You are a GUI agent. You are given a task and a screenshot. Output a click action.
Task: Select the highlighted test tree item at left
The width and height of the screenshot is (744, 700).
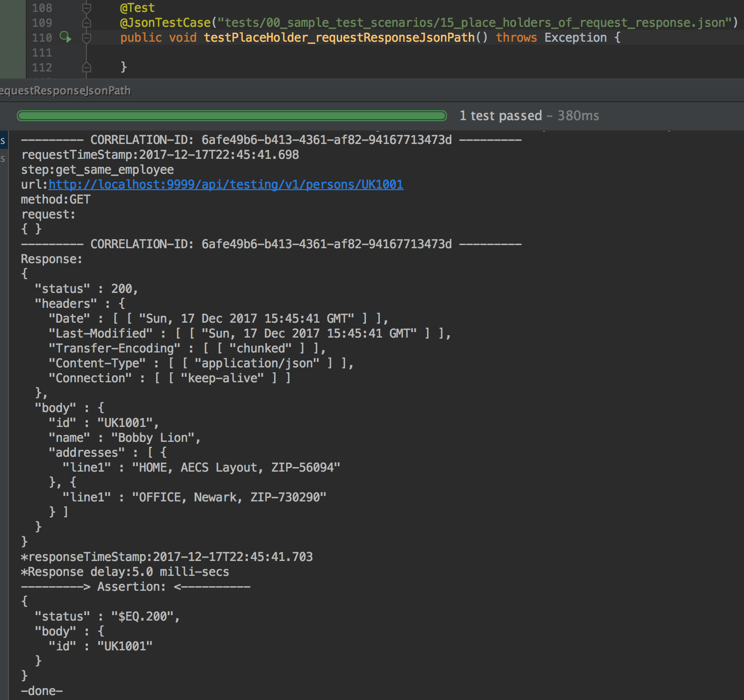(3, 141)
